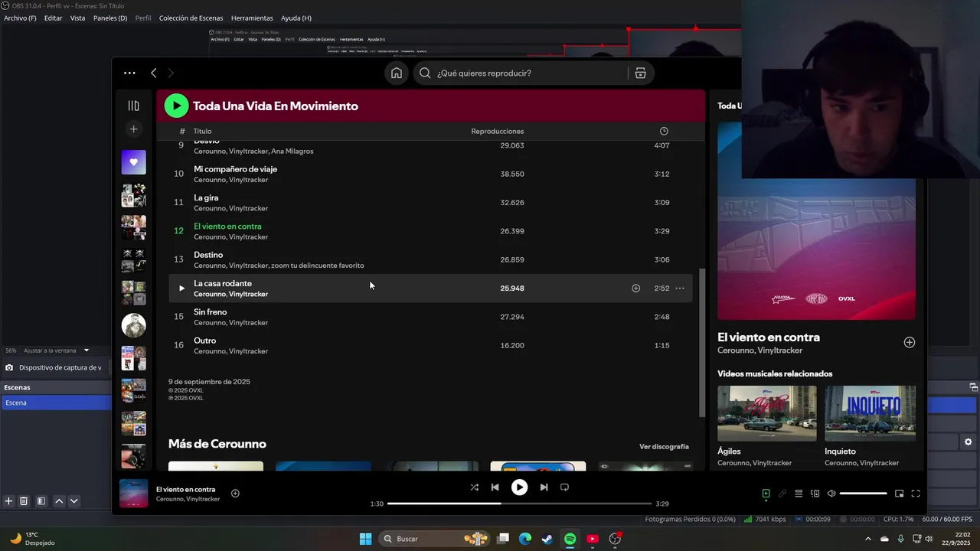Select the Escena item in OBS scenes
This screenshot has width=980, height=551.
click(x=56, y=403)
